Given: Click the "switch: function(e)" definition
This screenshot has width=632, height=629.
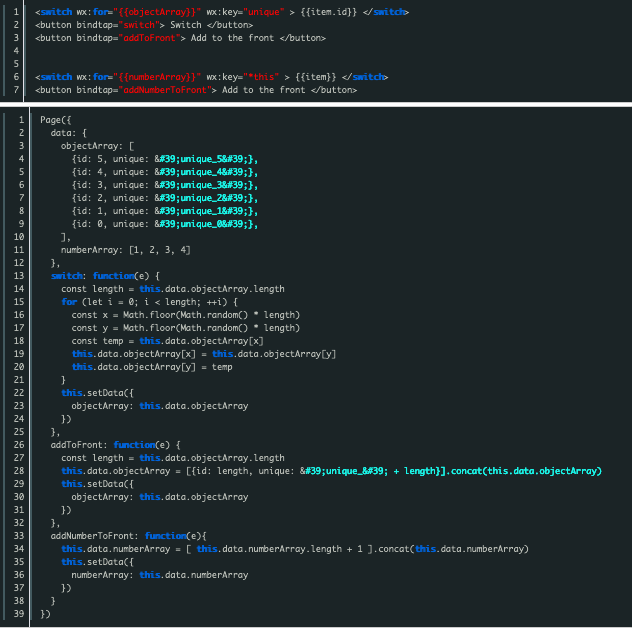Looking at the screenshot, I should (106, 275).
